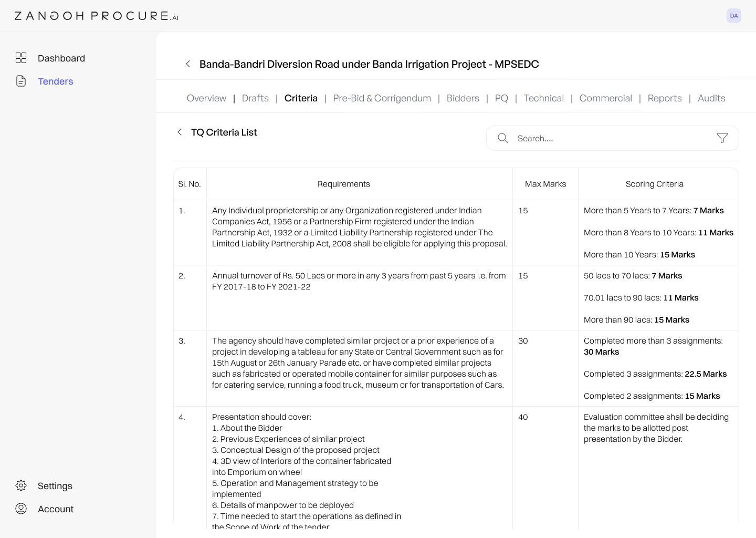Open the Technical tab
756x538 pixels.
click(x=543, y=98)
